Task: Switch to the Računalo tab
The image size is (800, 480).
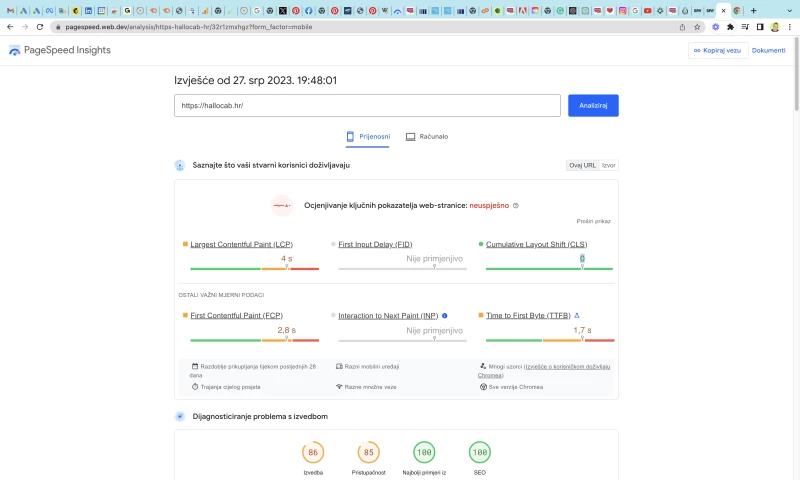Action: 427,136
